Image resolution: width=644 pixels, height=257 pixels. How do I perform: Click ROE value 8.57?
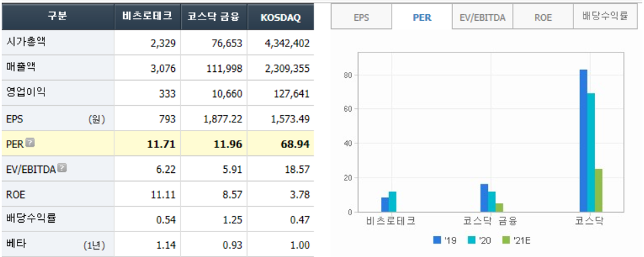tap(233, 194)
